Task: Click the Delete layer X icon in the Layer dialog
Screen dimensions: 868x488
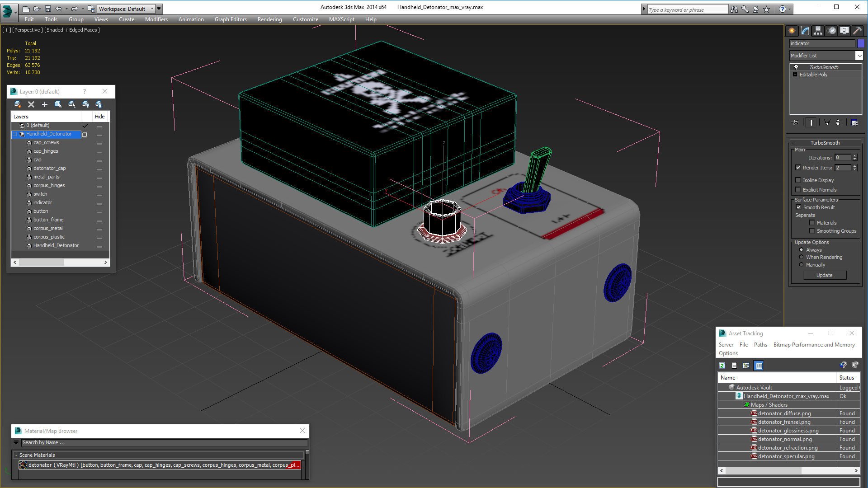Action: [31, 104]
